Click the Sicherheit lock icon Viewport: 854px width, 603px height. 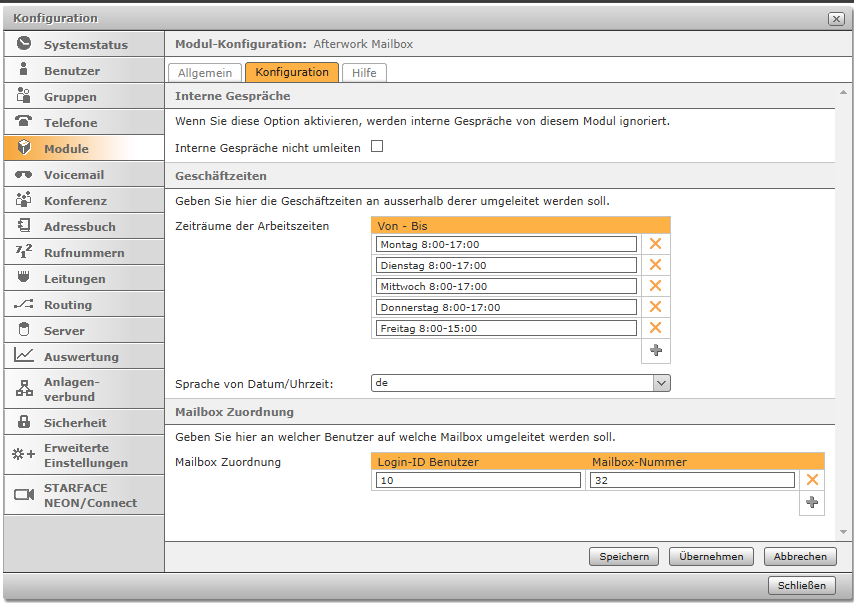pos(23,422)
